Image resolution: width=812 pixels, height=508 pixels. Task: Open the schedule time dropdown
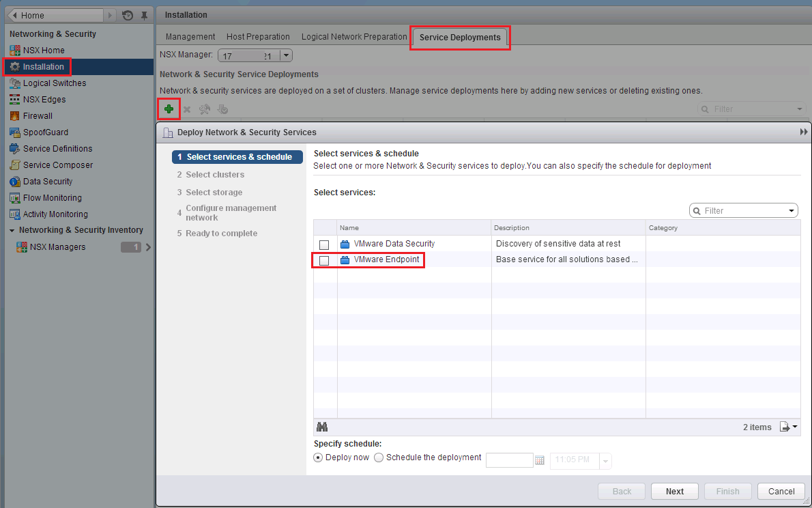pos(605,460)
